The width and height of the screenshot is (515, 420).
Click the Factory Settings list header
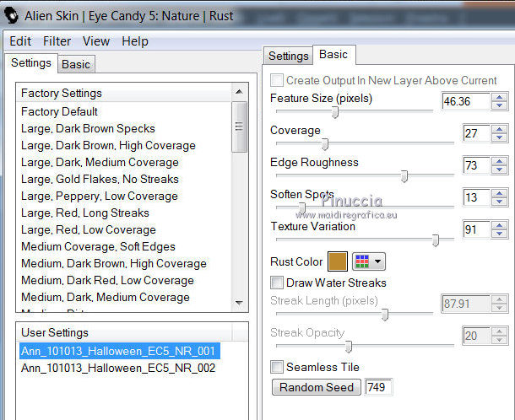coord(124,93)
